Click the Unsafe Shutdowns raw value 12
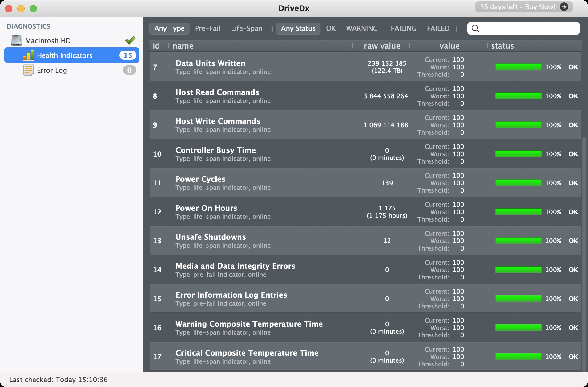Image resolution: width=588 pixels, height=387 pixels. [x=387, y=241]
